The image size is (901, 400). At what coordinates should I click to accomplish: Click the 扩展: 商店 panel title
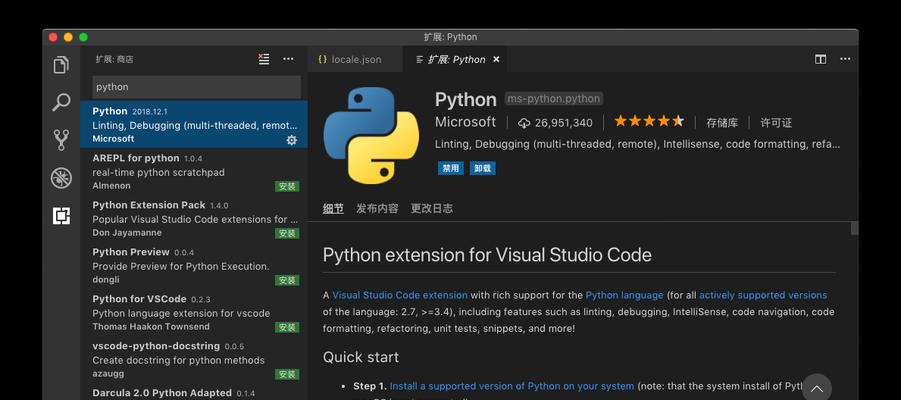(x=115, y=59)
